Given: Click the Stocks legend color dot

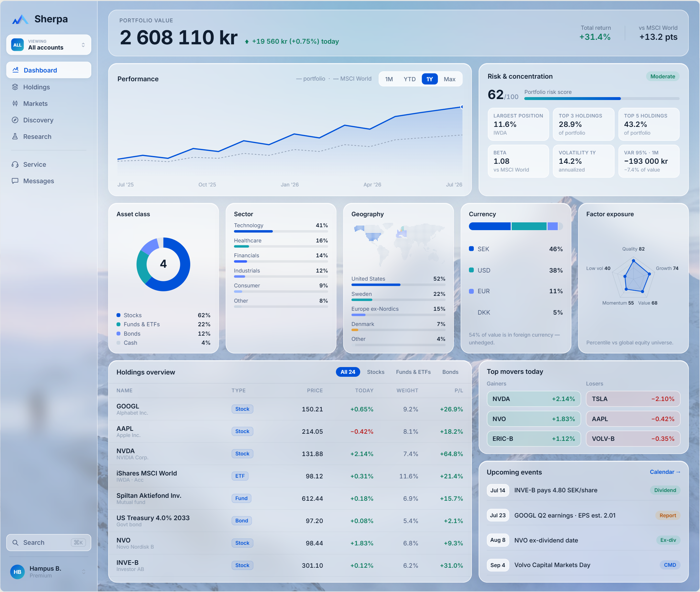Looking at the screenshot, I should [x=118, y=315].
